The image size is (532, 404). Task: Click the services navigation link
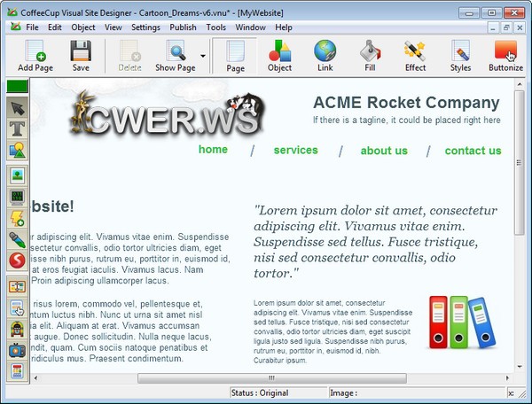pos(295,151)
